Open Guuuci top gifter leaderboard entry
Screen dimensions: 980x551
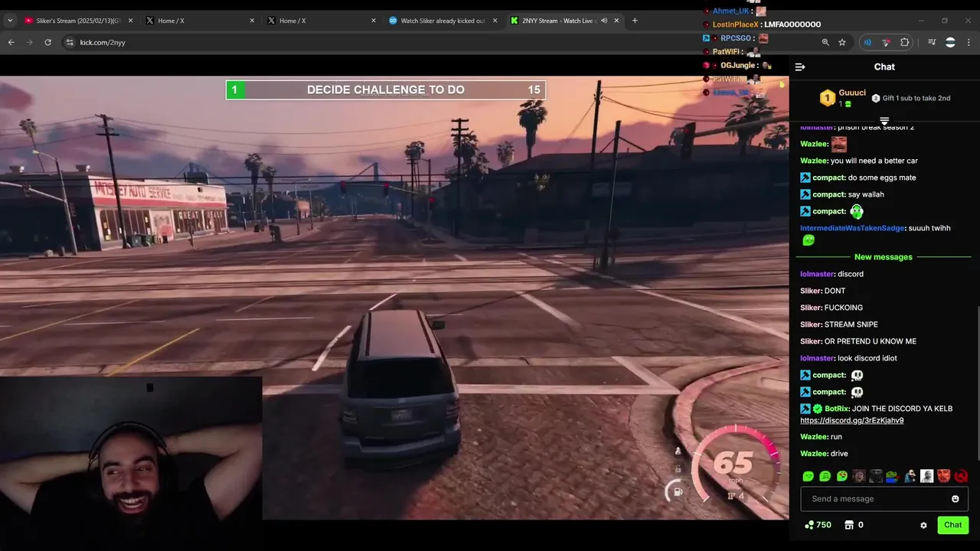pyautogui.click(x=843, y=98)
